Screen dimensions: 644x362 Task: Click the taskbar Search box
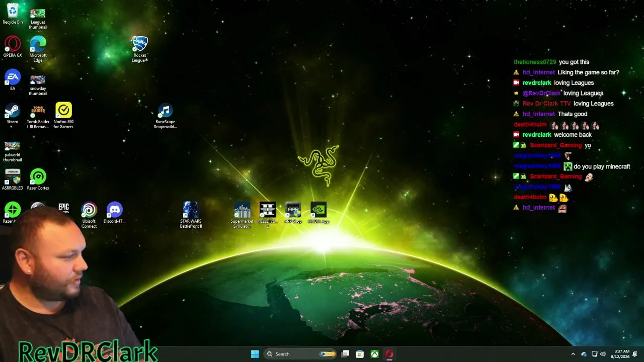tap(301, 354)
